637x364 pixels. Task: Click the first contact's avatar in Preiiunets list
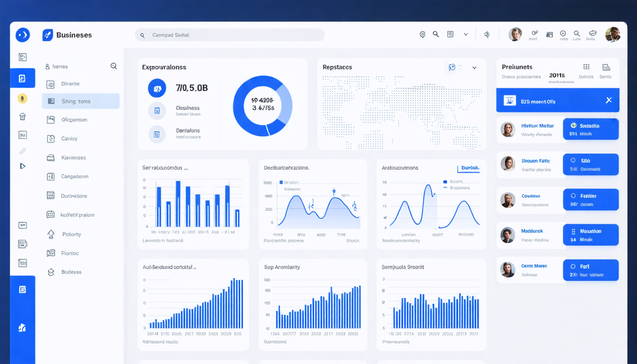508,129
